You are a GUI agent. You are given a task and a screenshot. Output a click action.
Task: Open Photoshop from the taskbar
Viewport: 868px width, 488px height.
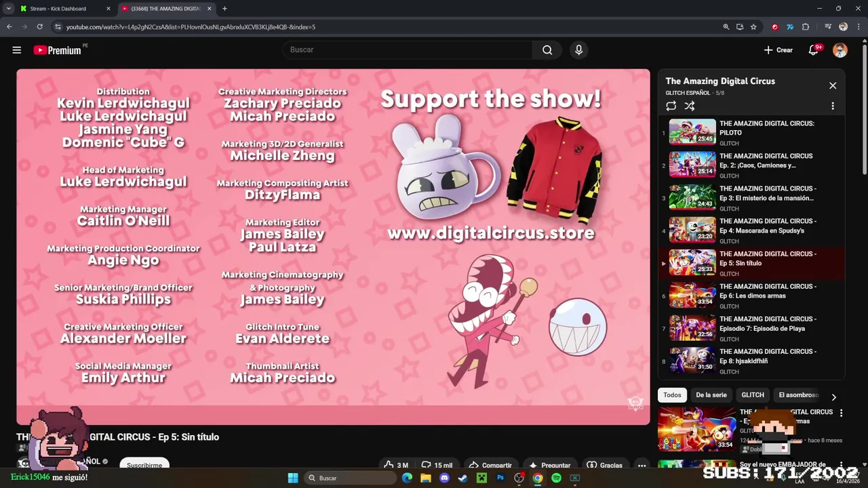coord(500,478)
